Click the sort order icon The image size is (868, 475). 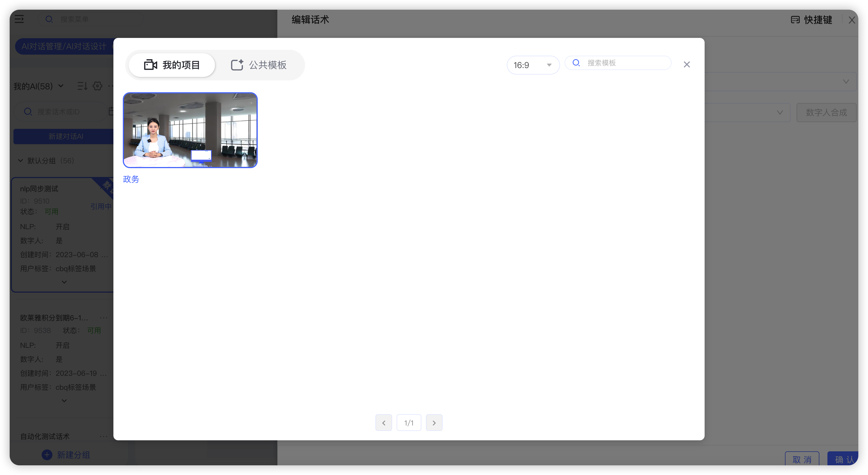[x=82, y=86]
